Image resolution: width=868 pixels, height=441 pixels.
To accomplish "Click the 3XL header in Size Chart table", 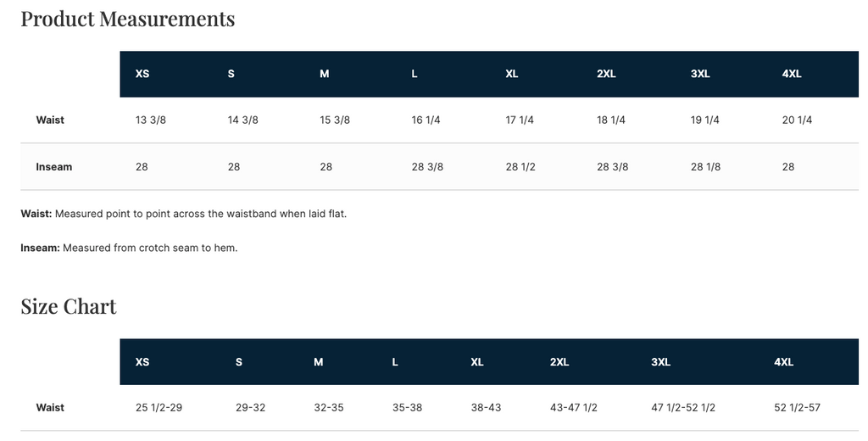I will (660, 362).
